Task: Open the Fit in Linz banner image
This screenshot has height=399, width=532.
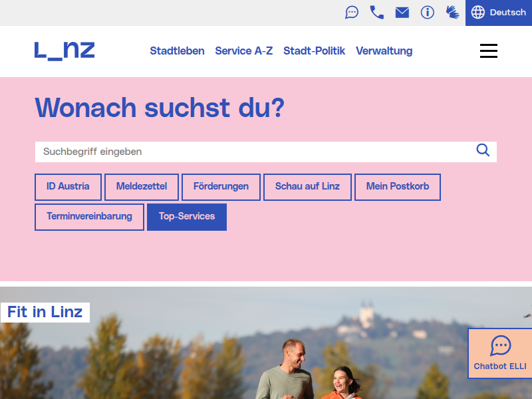Action: [266, 342]
